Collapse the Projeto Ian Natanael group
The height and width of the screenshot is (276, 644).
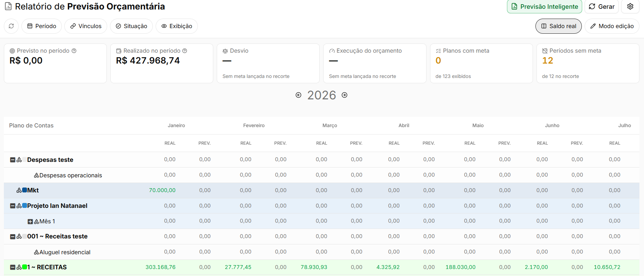13,206
